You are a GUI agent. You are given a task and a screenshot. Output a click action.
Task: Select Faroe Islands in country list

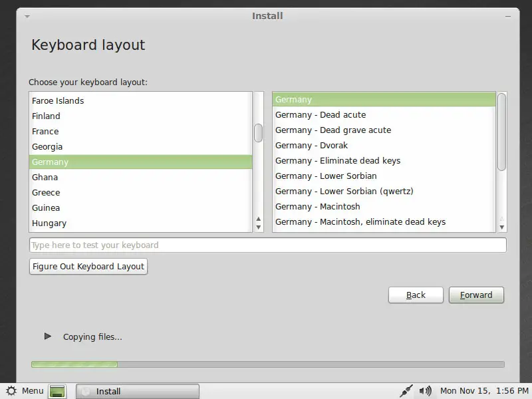coord(140,101)
